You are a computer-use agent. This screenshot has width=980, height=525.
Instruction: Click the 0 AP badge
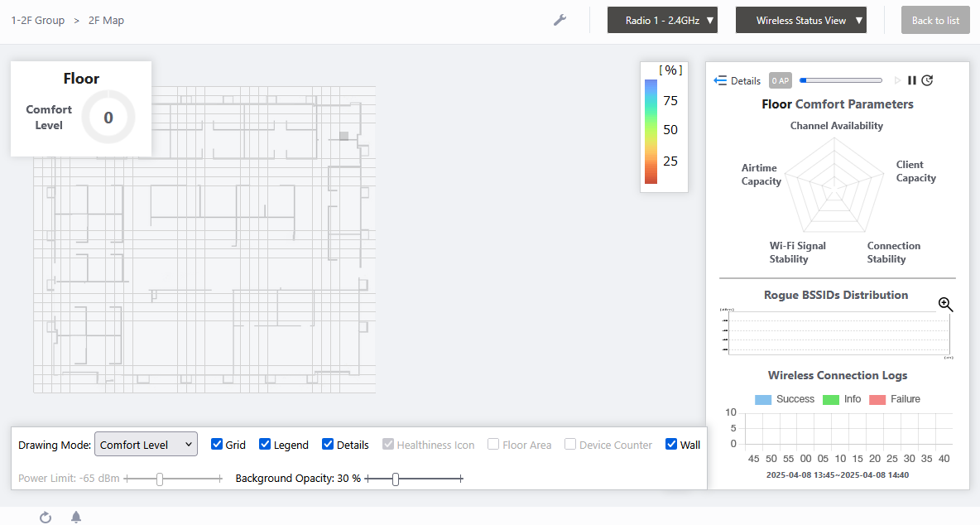[x=780, y=80]
